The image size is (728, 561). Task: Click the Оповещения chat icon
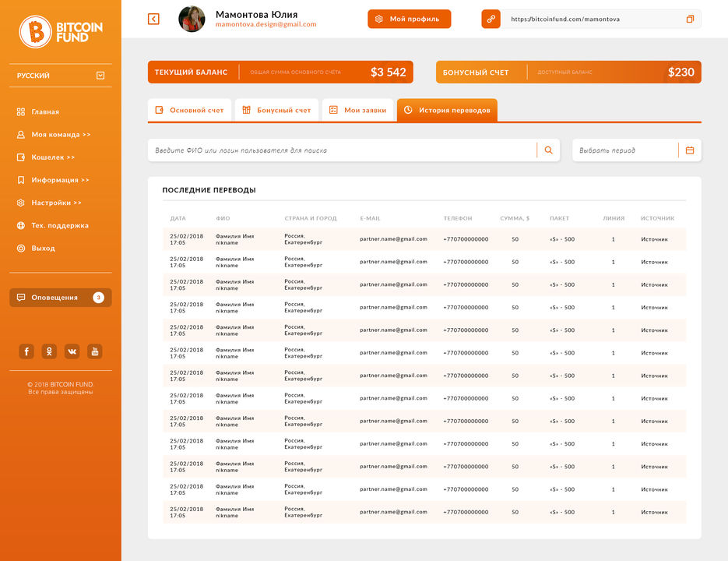(21, 298)
